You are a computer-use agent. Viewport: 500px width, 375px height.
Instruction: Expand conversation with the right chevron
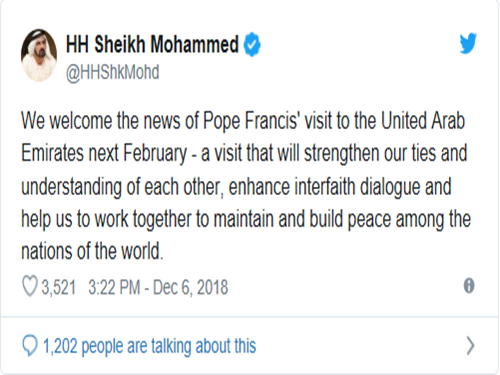pos(470,346)
